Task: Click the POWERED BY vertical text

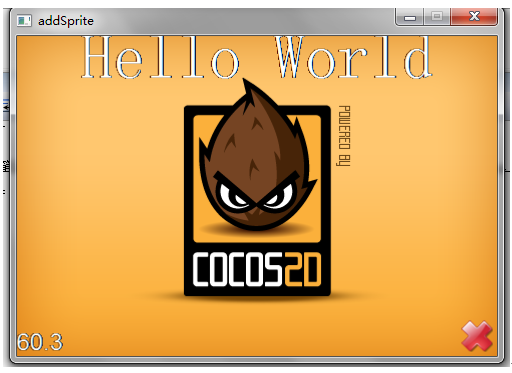Action: [344, 136]
